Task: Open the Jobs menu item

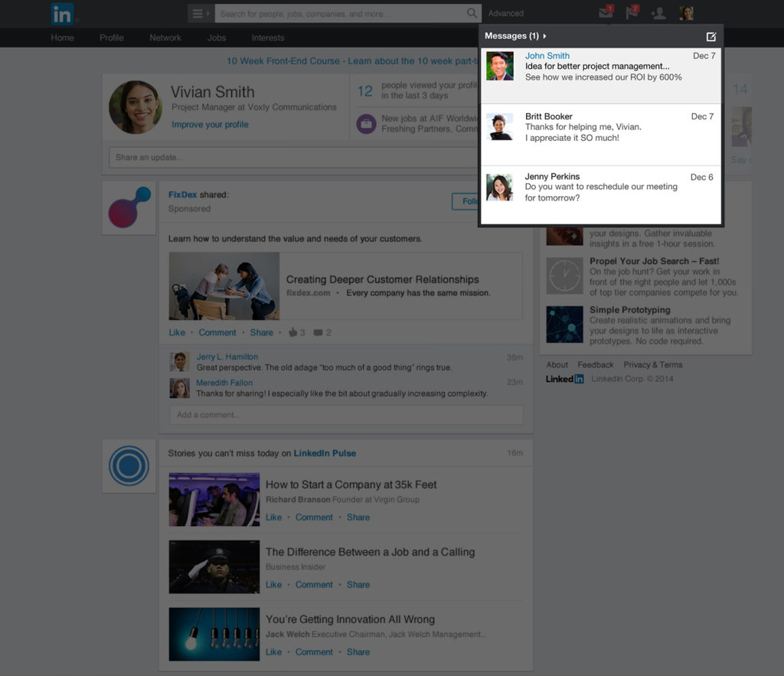Action: pyautogui.click(x=217, y=38)
